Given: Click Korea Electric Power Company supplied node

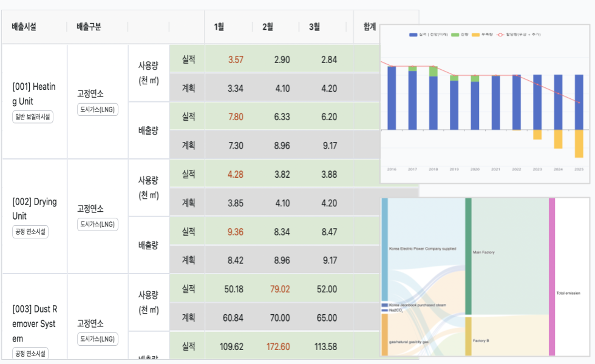Looking at the screenshot, I should tap(384, 249).
